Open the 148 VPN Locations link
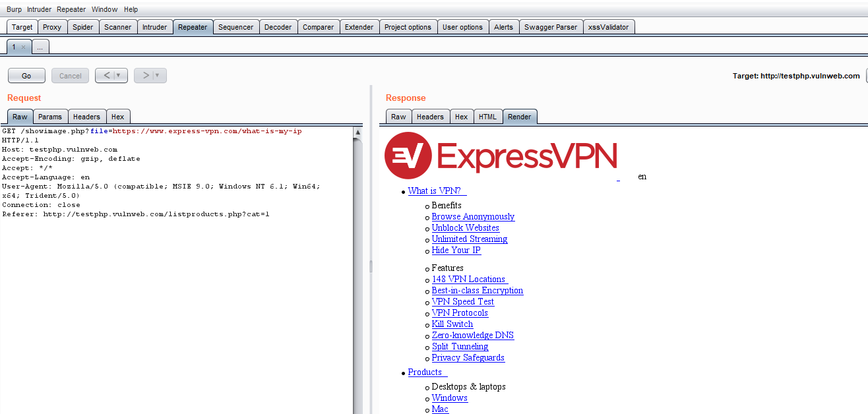The height and width of the screenshot is (414, 868). pos(470,279)
